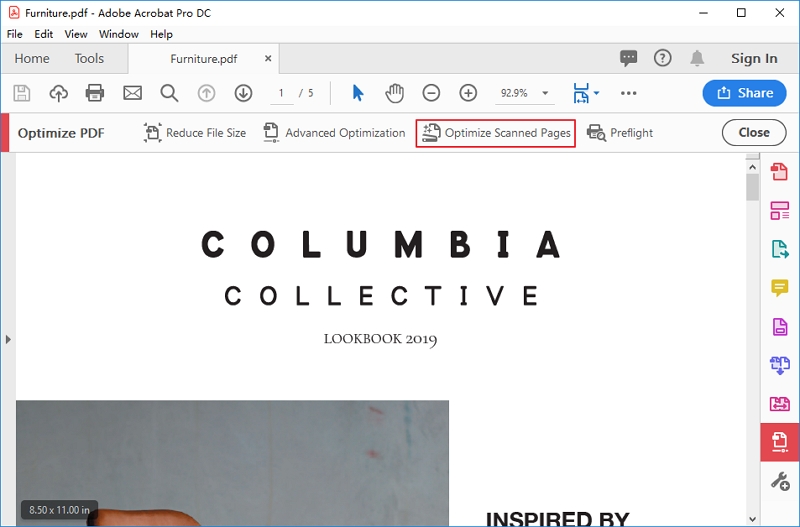Close the Optimize PDF toolbar

(754, 133)
